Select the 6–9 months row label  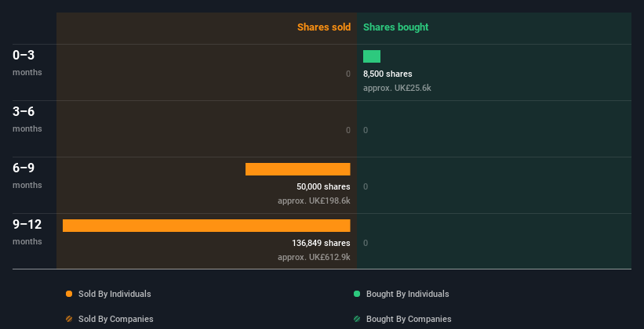[27, 175]
